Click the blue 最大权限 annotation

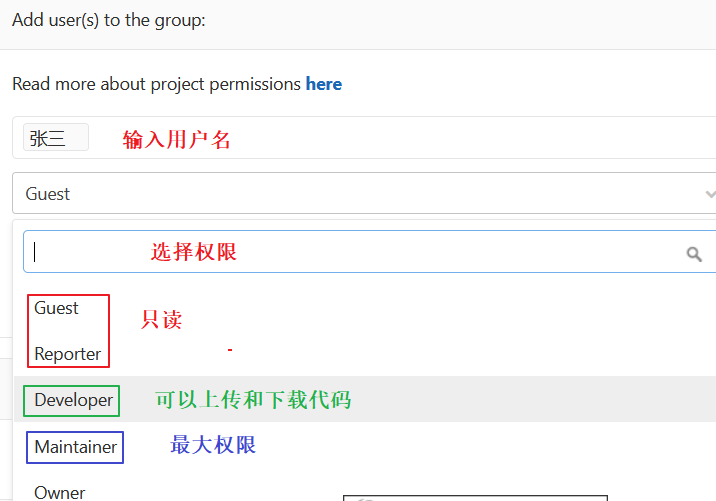click(213, 445)
